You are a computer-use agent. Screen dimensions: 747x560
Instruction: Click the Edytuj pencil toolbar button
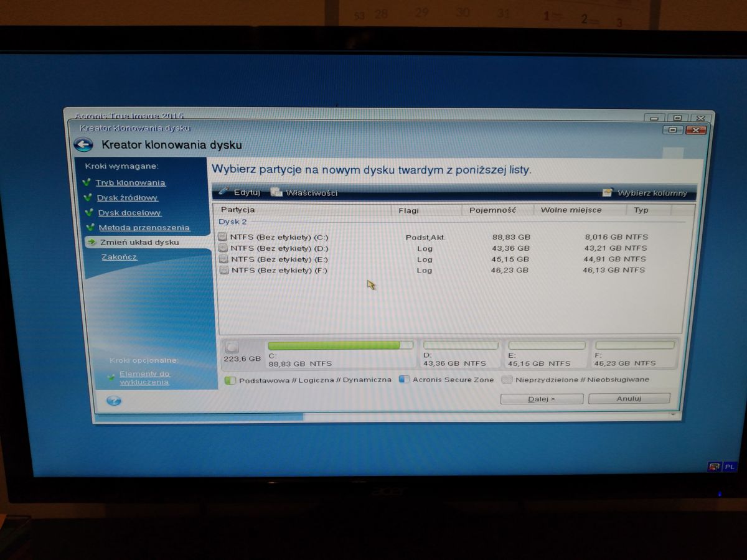[x=240, y=192]
